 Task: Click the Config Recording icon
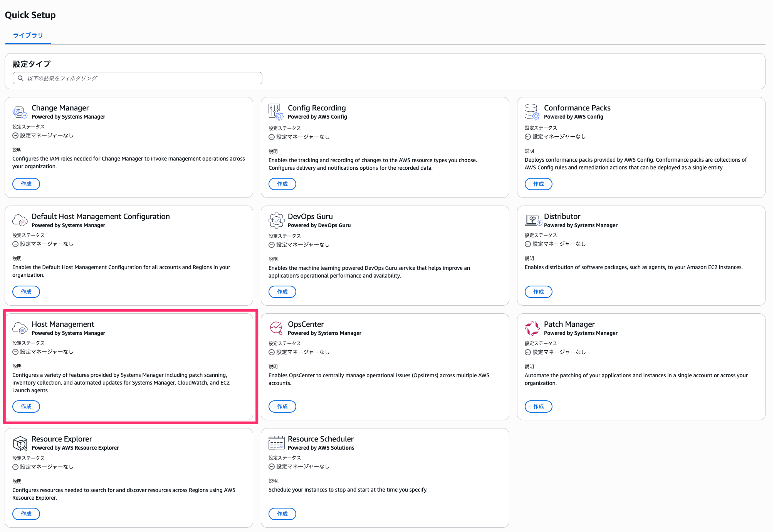click(x=276, y=112)
